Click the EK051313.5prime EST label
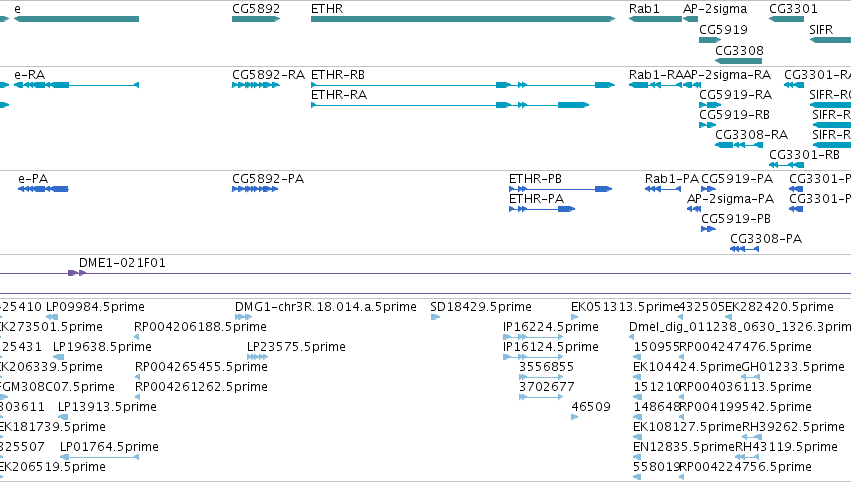Image resolution: width=851 pixels, height=482 pixels. tap(625, 307)
